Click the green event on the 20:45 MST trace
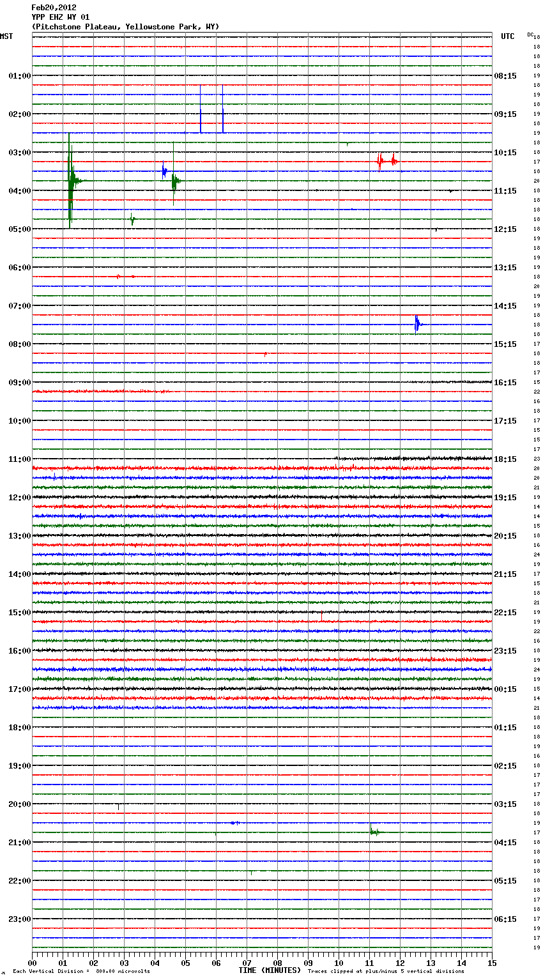The width and height of the screenshot is (543, 980). tap(374, 831)
